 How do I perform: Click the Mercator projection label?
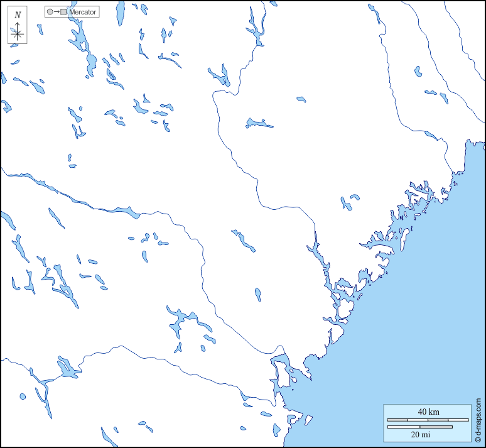pos(82,12)
